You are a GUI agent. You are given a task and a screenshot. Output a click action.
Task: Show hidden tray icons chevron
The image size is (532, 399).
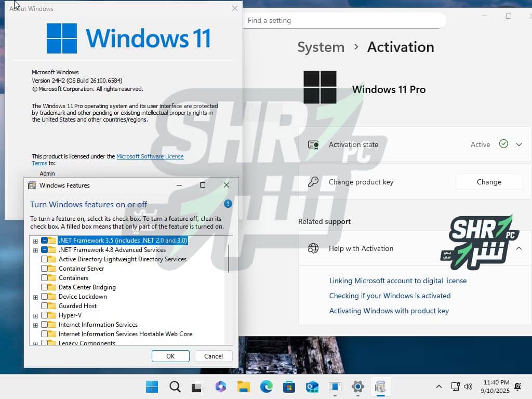[x=438, y=387]
